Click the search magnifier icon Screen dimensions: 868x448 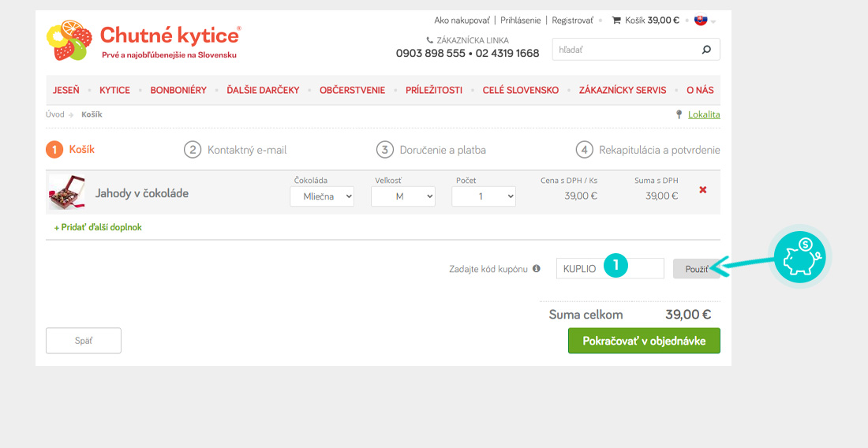coord(705,50)
